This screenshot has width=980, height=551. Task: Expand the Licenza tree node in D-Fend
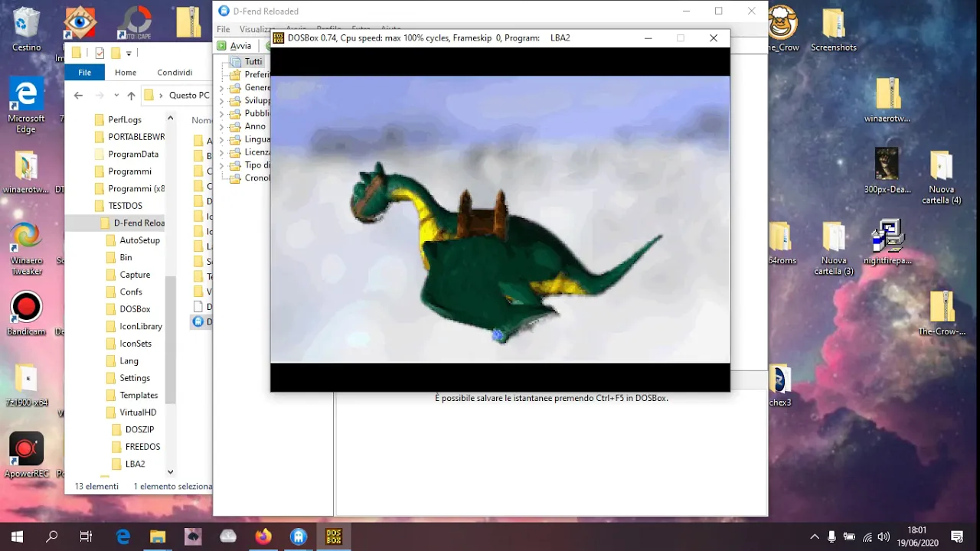point(221,152)
